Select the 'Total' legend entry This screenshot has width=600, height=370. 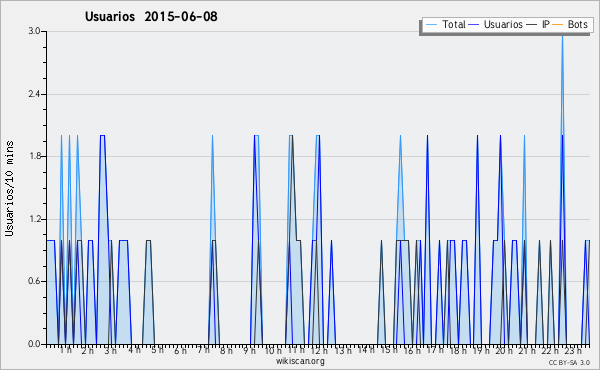tap(453, 24)
